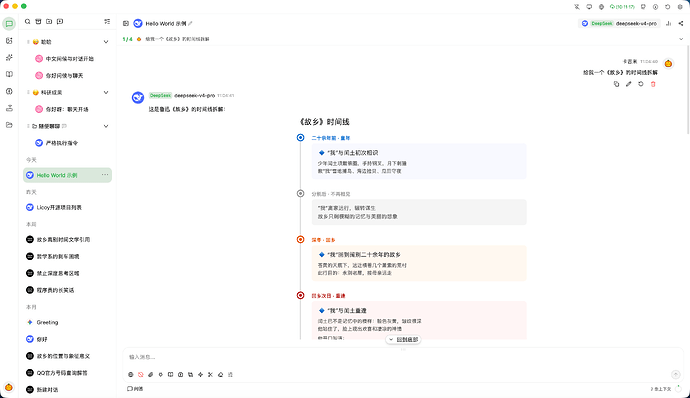Screen dimensions: 690x398
Task: Open the Greeting conversation
Action: 67,322
